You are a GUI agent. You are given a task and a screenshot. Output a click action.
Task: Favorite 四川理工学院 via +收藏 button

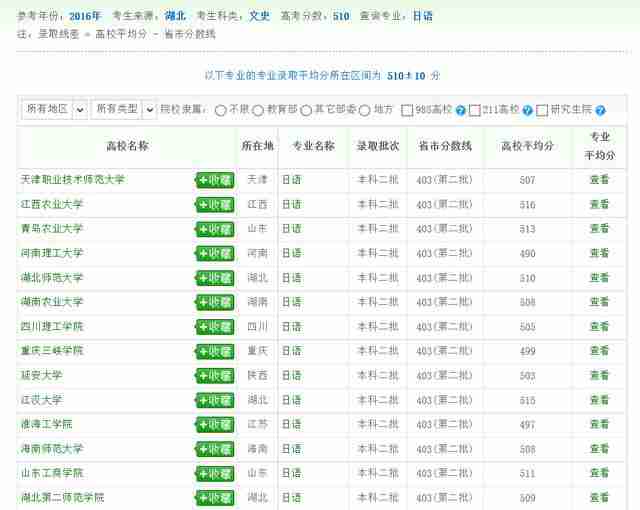215,327
